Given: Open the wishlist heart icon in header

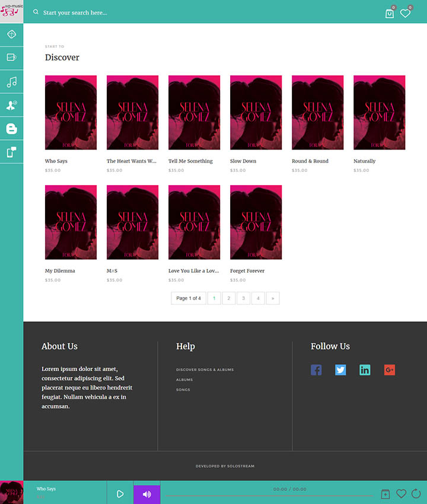Looking at the screenshot, I should pyautogui.click(x=405, y=13).
